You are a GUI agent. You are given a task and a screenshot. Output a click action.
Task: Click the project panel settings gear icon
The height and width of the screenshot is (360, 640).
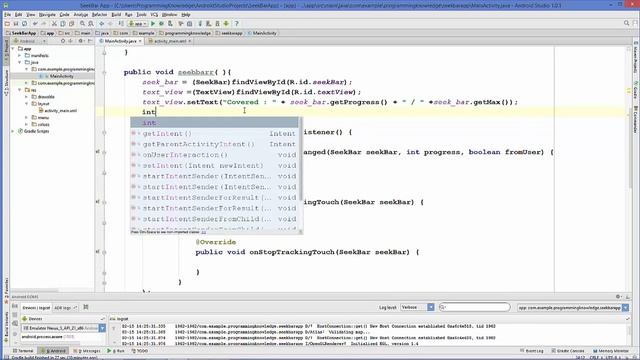81,41
